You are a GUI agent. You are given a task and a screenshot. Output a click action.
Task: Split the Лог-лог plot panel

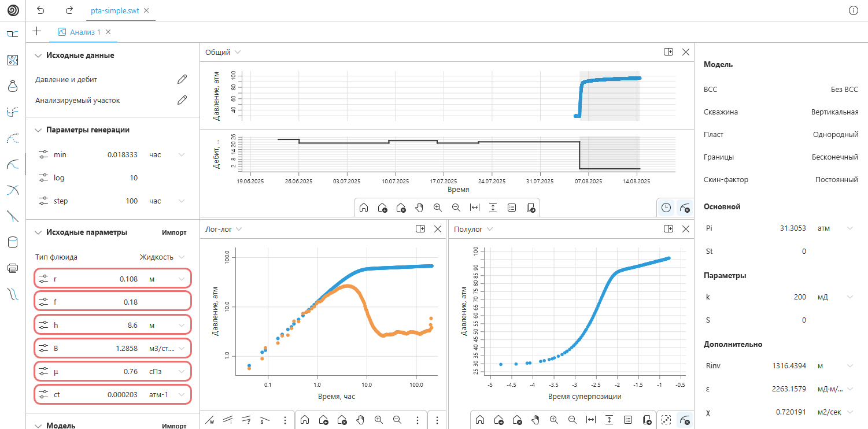point(420,229)
